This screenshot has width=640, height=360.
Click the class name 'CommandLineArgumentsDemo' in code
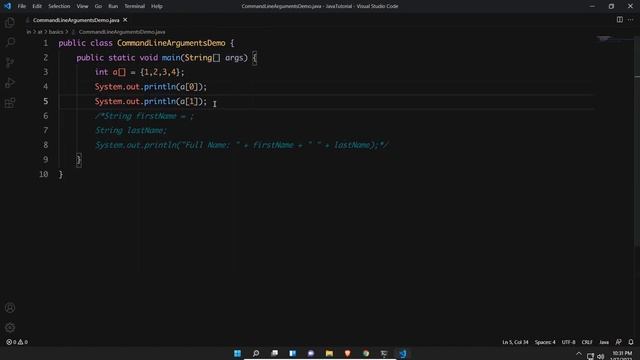pyautogui.click(x=171, y=43)
